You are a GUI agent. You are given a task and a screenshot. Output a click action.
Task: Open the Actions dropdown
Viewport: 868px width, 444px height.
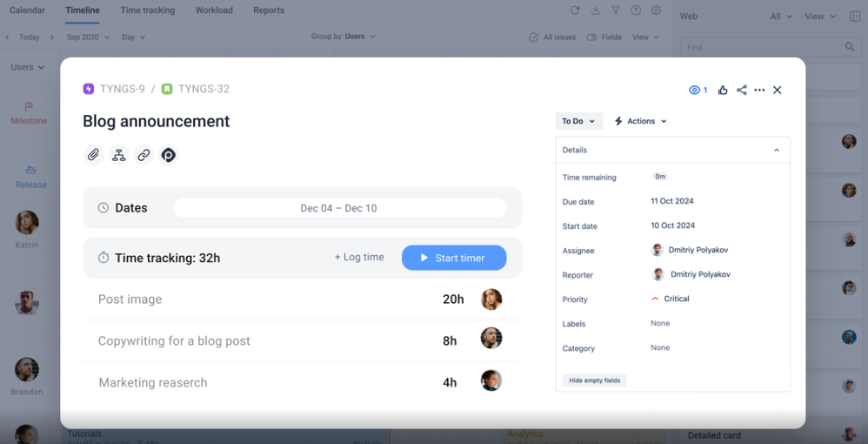click(640, 121)
